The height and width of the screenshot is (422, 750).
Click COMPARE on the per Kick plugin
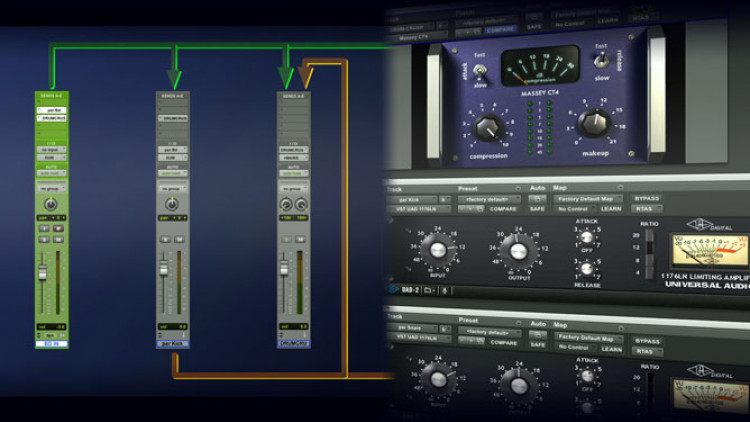503,209
